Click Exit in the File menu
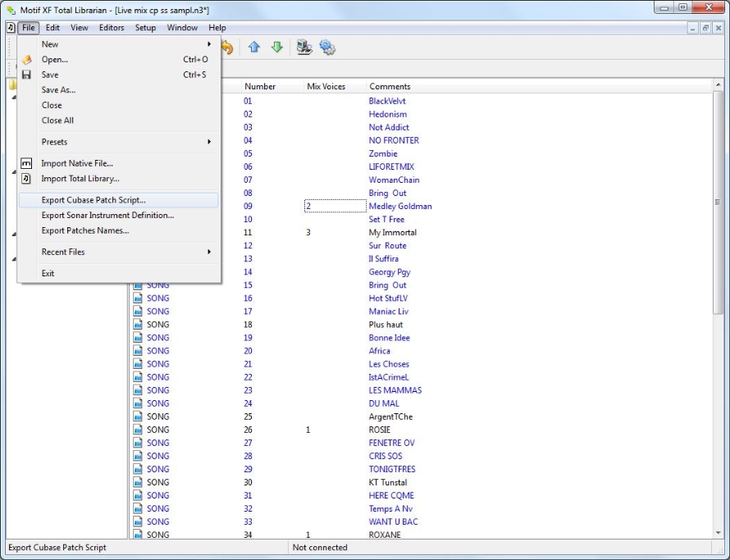The image size is (730, 560). tap(119, 273)
